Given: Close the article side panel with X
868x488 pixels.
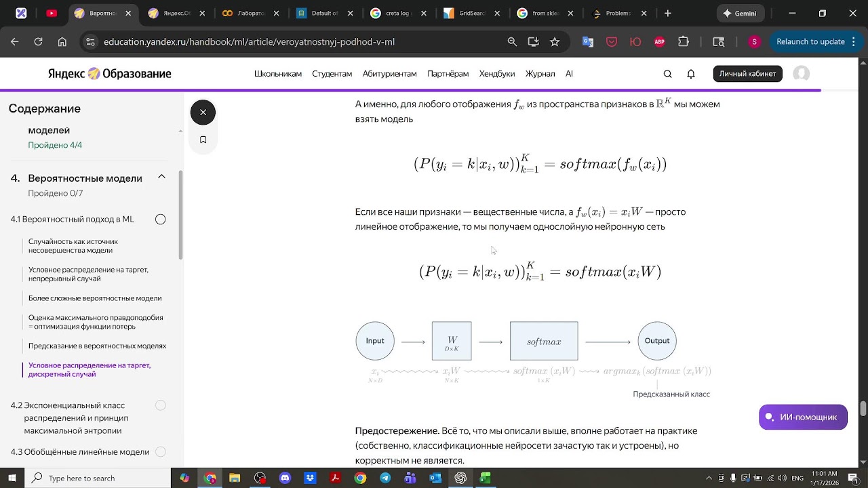Looking at the screenshot, I should click(203, 113).
